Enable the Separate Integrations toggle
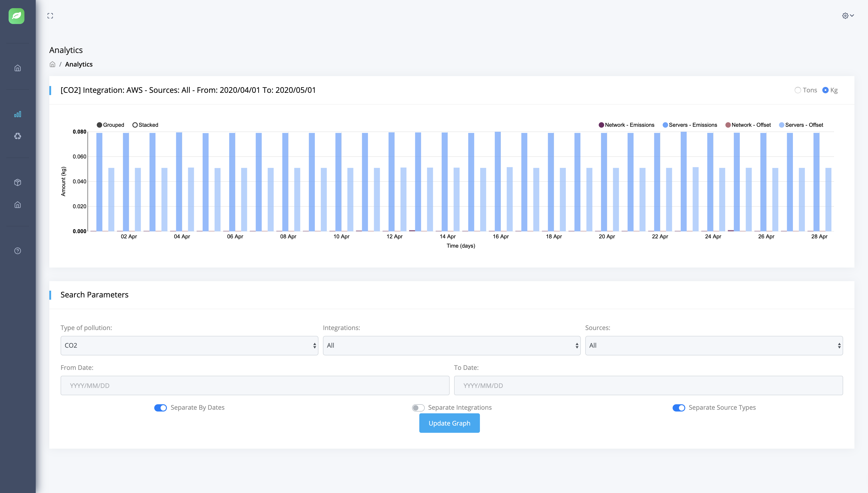Viewport: 868px width, 493px height. point(418,408)
